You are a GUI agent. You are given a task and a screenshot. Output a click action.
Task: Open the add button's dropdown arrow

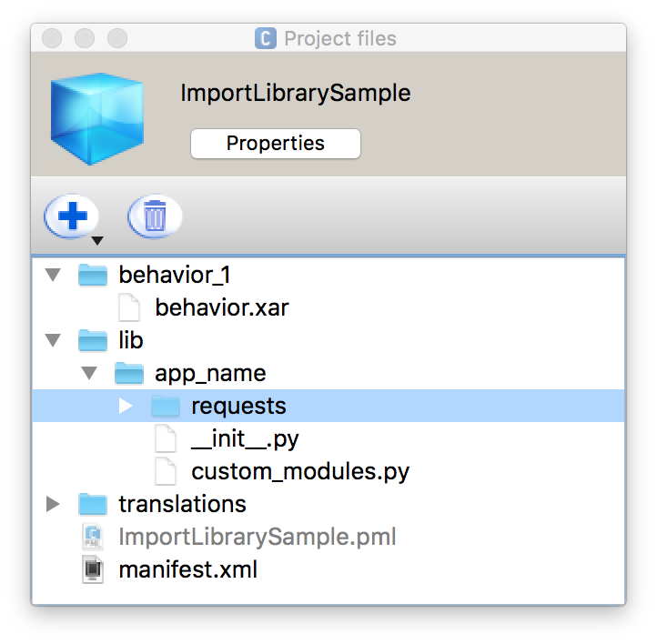point(97,241)
